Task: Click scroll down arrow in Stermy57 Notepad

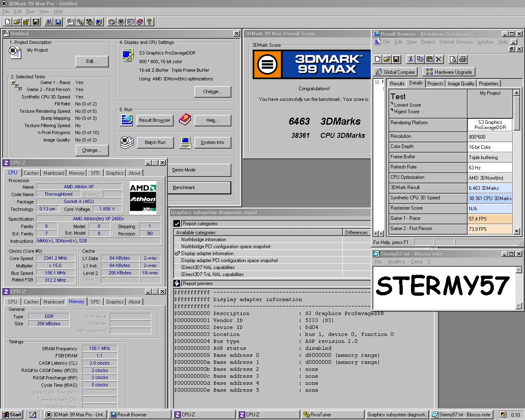Action: (519, 306)
